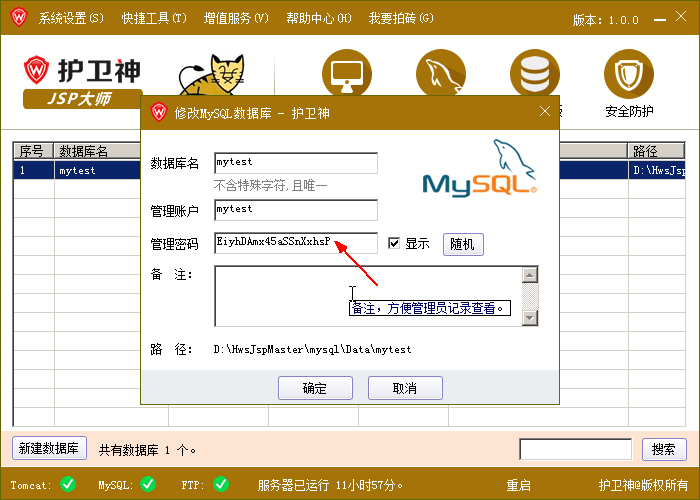
Task: Open the database stack icon
Action: [535, 73]
